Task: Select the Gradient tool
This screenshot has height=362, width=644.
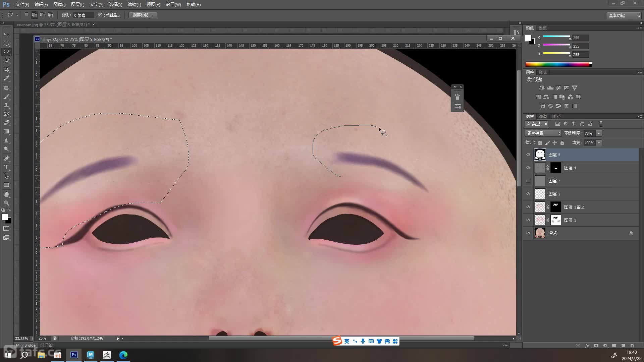Action: [x=6, y=132]
